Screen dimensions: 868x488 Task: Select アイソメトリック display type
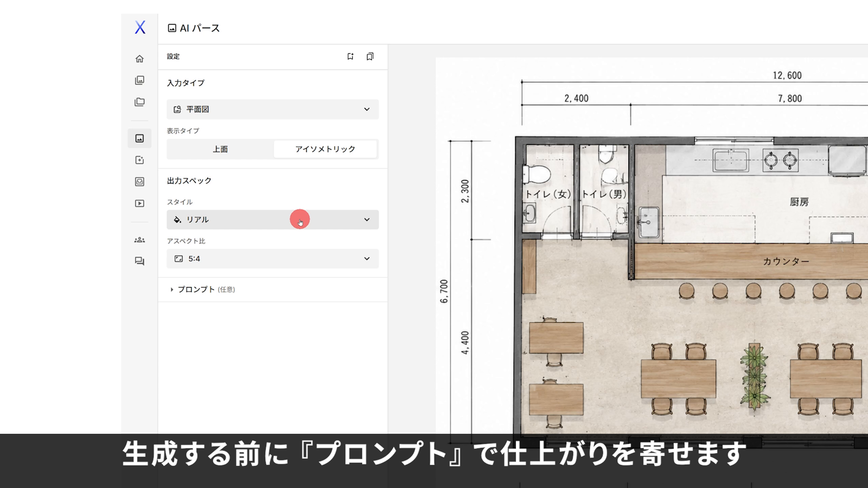point(325,149)
